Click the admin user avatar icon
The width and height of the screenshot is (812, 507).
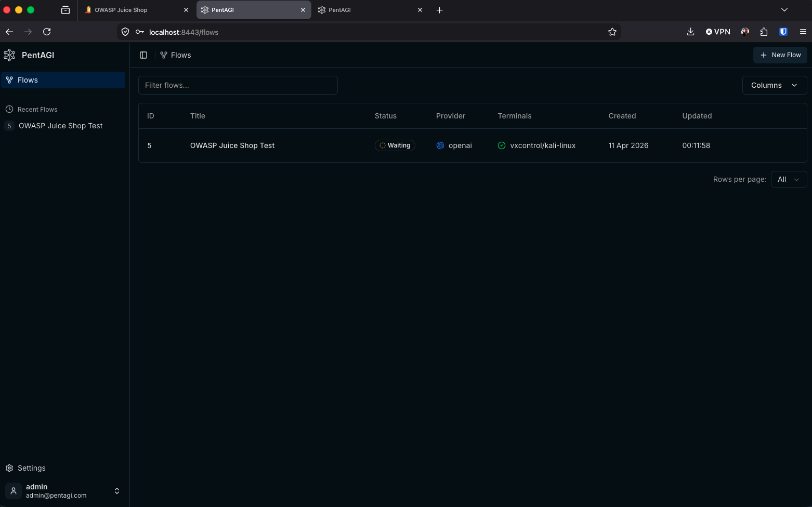point(14,491)
